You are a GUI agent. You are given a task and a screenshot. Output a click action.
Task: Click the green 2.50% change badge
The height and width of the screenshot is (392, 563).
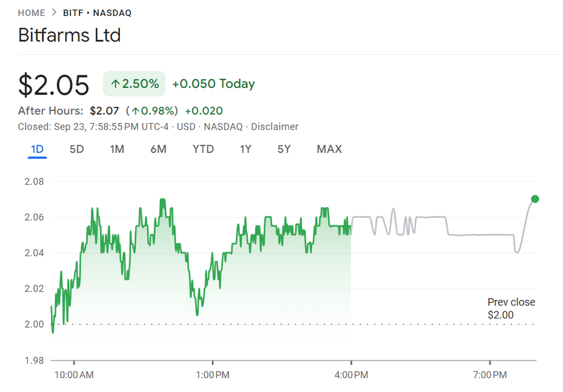(x=134, y=83)
